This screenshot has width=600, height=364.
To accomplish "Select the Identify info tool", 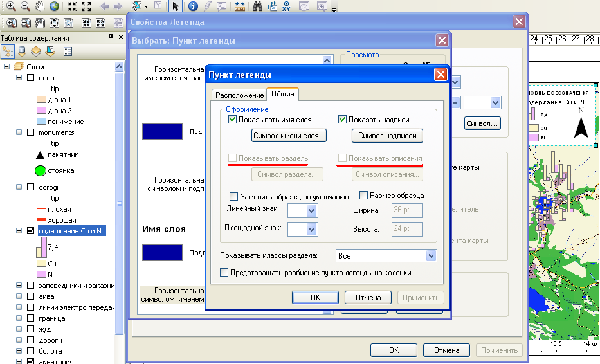I will [x=193, y=6].
